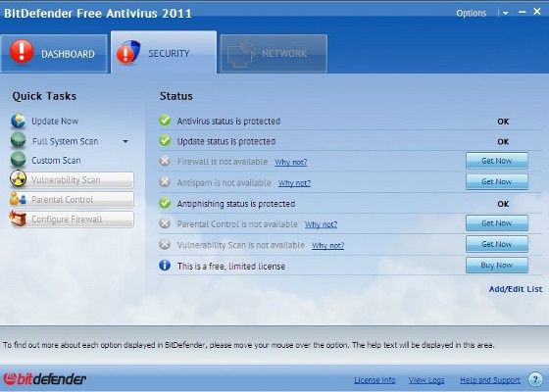This screenshot has height=392, width=549.
Task: Click gray X icon beside Parental Control status
Action: [165, 223]
